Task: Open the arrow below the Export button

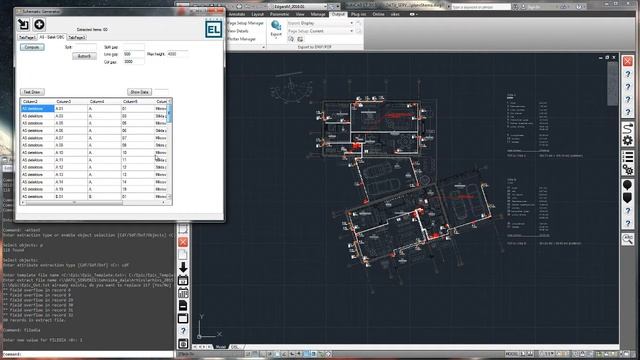Action: tap(276, 38)
